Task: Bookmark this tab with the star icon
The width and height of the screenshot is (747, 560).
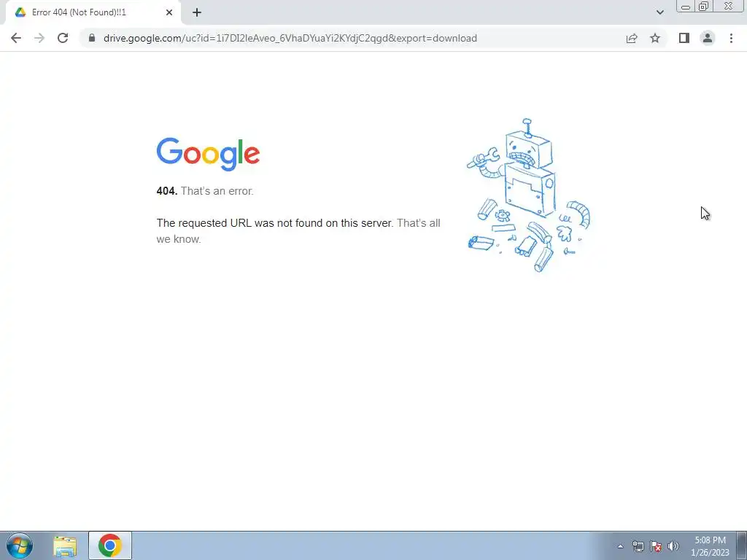Action: click(x=655, y=38)
